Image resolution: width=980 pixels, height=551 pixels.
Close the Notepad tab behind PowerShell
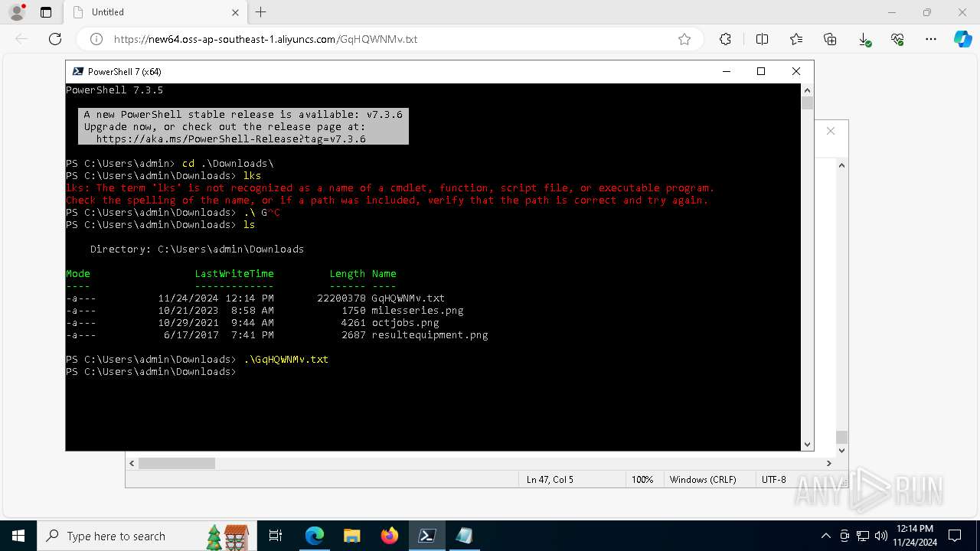[x=831, y=131]
